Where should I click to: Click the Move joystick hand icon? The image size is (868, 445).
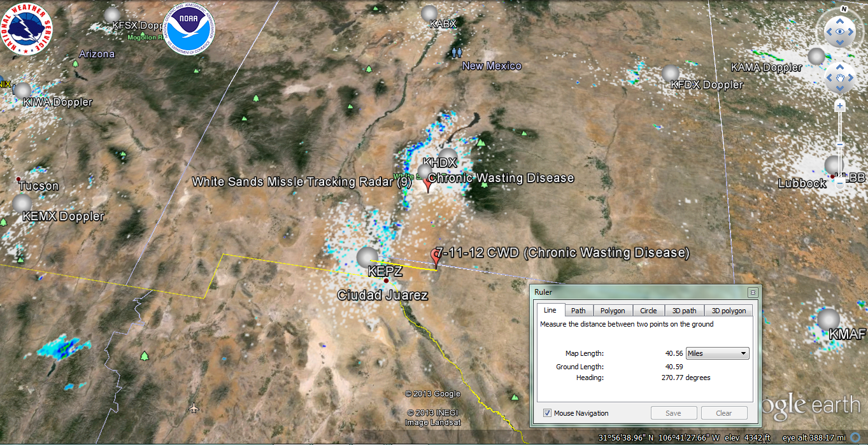tap(840, 78)
